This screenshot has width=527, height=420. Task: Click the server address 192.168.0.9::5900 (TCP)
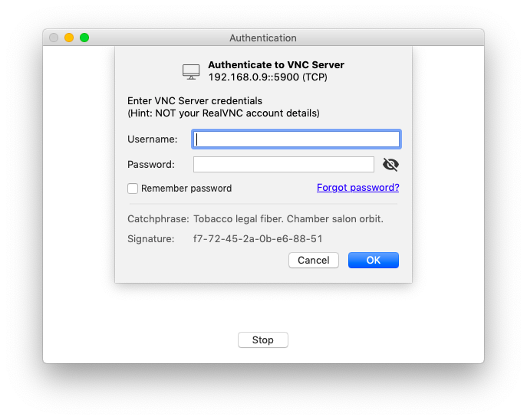pos(268,77)
